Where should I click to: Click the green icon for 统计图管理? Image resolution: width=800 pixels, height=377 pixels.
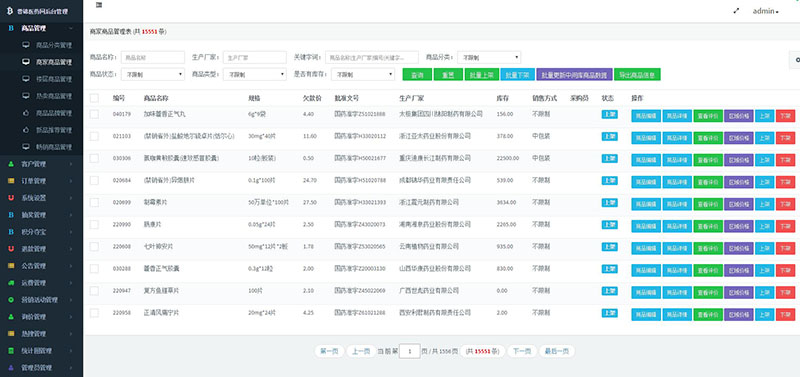[x=11, y=350]
